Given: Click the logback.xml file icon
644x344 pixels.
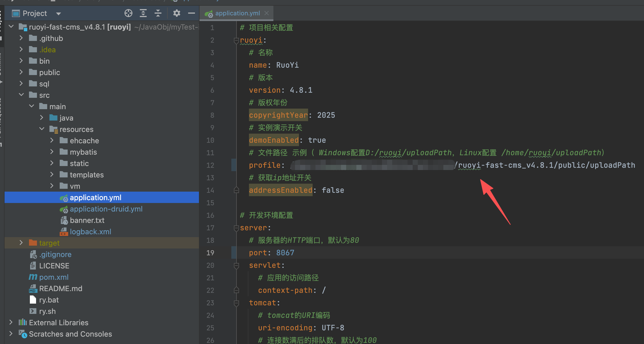Looking at the screenshot, I should (x=64, y=232).
